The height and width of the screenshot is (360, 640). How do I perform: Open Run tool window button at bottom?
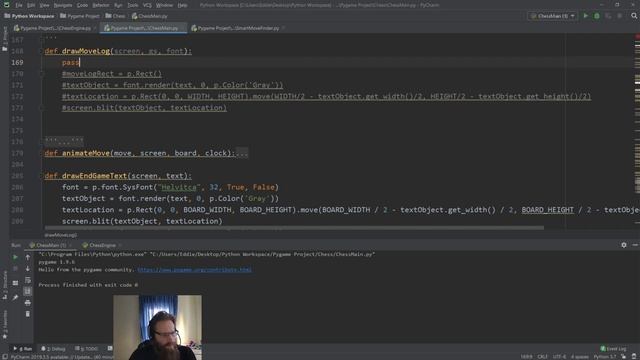tap(22, 349)
